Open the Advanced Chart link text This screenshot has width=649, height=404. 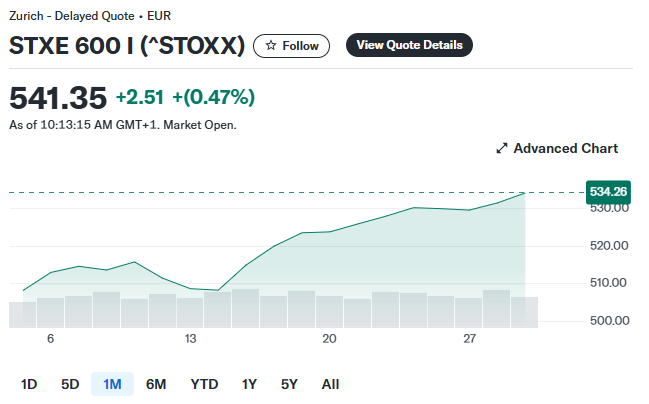point(565,148)
